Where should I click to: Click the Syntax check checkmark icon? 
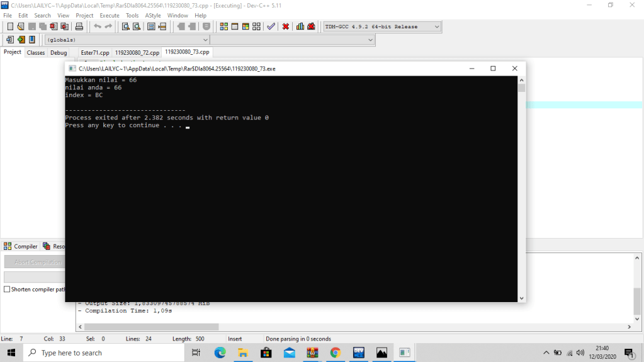click(271, 26)
